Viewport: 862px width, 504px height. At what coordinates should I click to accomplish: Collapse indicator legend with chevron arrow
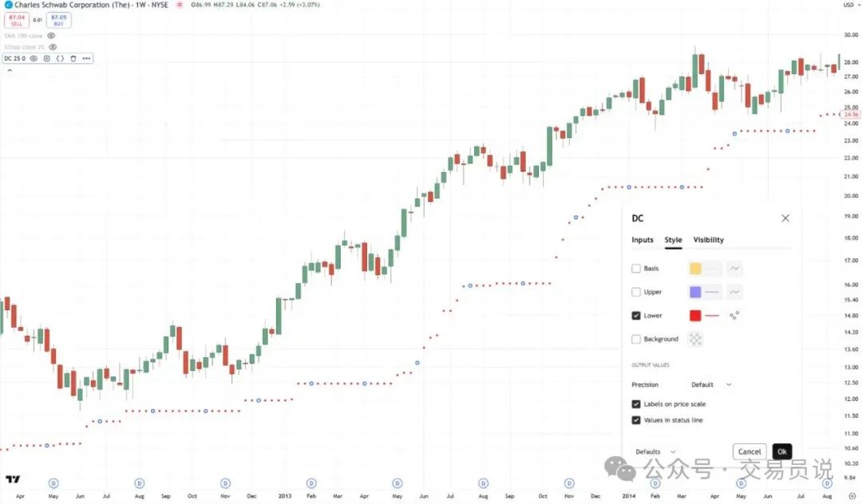[10, 70]
